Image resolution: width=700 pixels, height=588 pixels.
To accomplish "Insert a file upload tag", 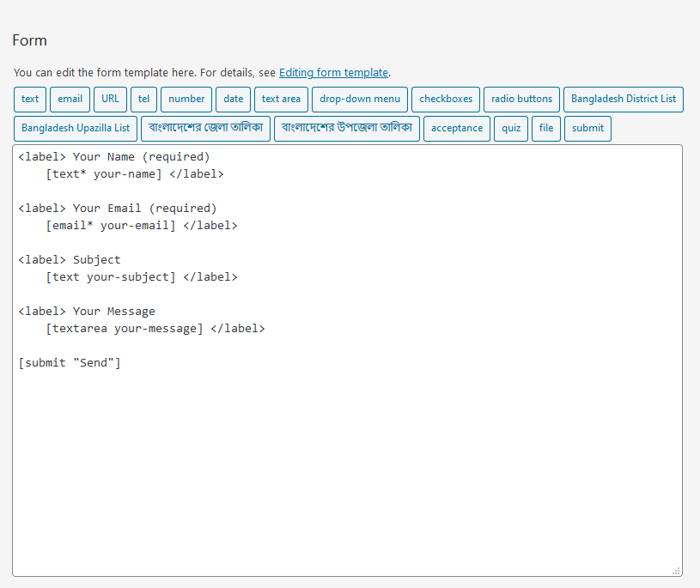I will [546, 129].
